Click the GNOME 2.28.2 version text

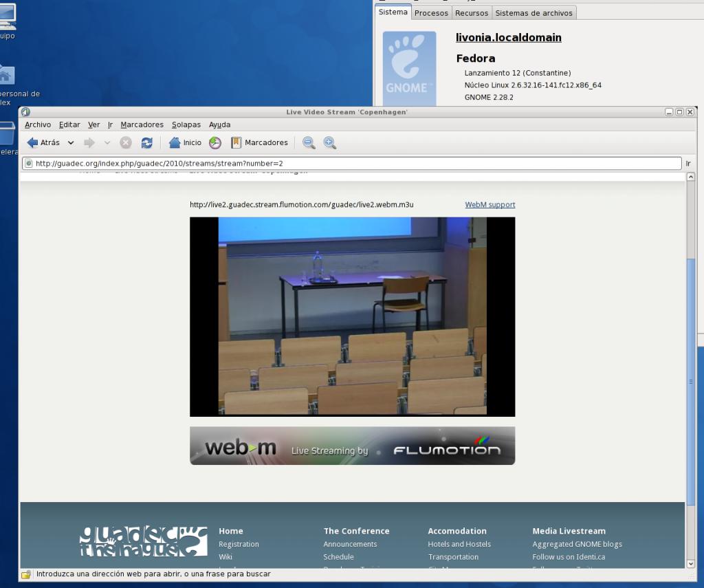pos(489,98)
